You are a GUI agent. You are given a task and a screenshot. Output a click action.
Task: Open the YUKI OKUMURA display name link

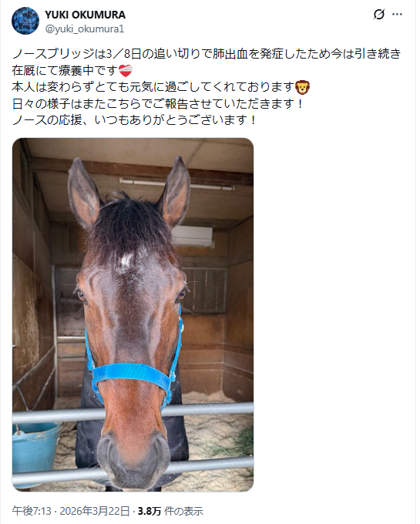click(86, 15)
